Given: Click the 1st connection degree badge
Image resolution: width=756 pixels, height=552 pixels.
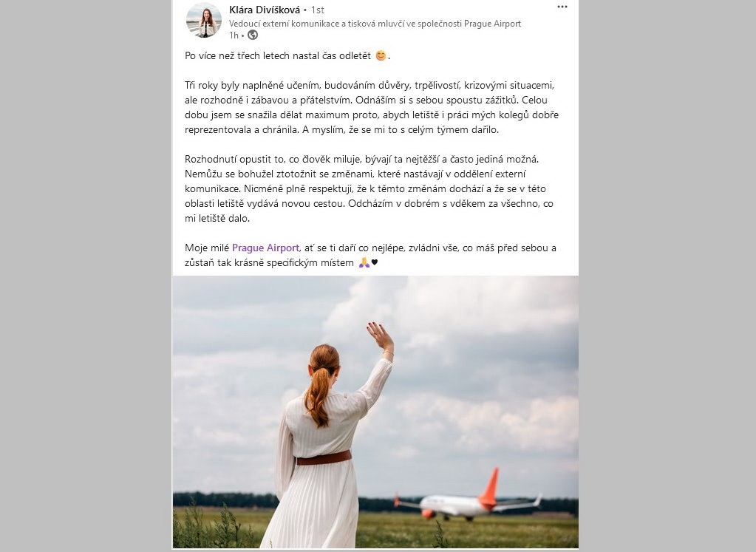Looking at the screenshot, I should [x=317, y=10].
